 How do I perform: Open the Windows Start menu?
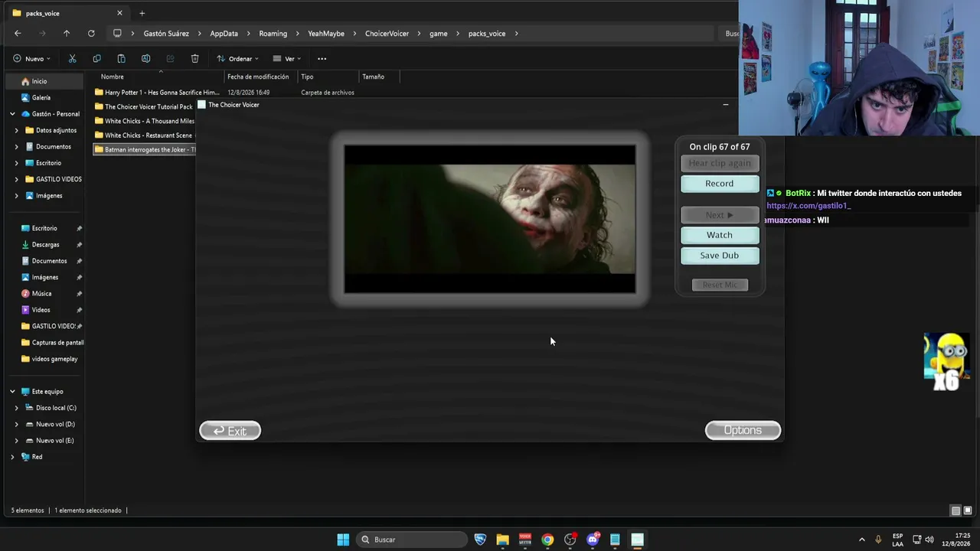(x=343, y=540)
